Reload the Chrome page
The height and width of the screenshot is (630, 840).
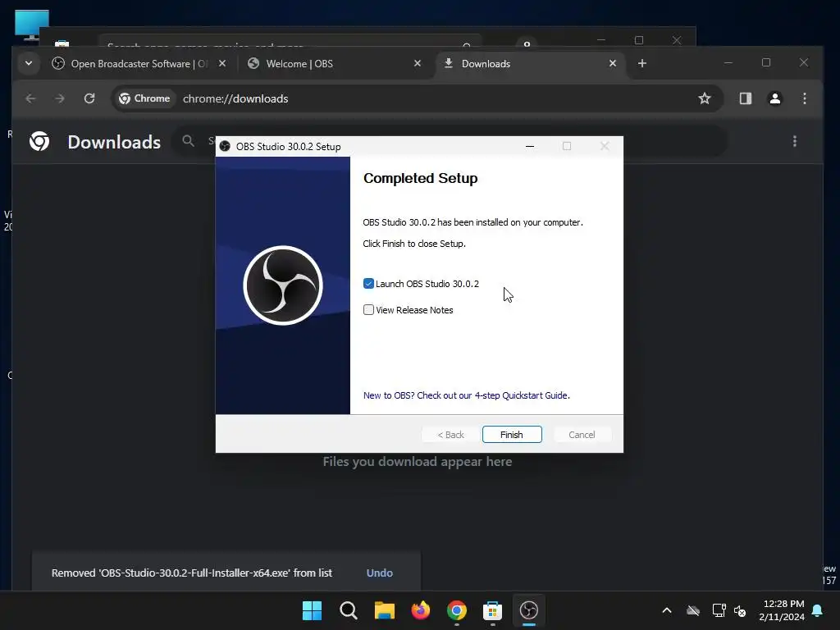coord(89,98)
